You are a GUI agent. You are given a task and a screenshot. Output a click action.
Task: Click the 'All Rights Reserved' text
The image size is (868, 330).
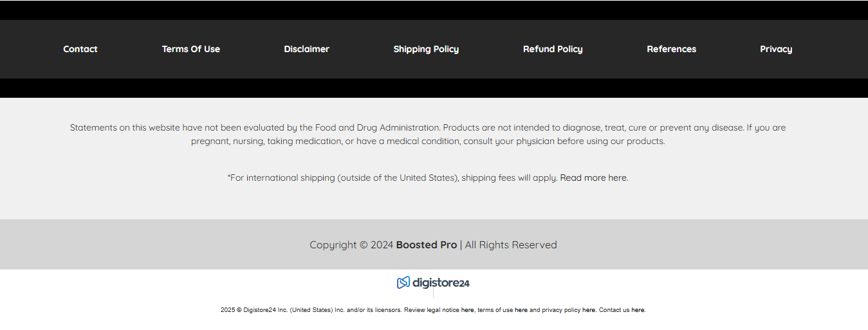[511, 244]
